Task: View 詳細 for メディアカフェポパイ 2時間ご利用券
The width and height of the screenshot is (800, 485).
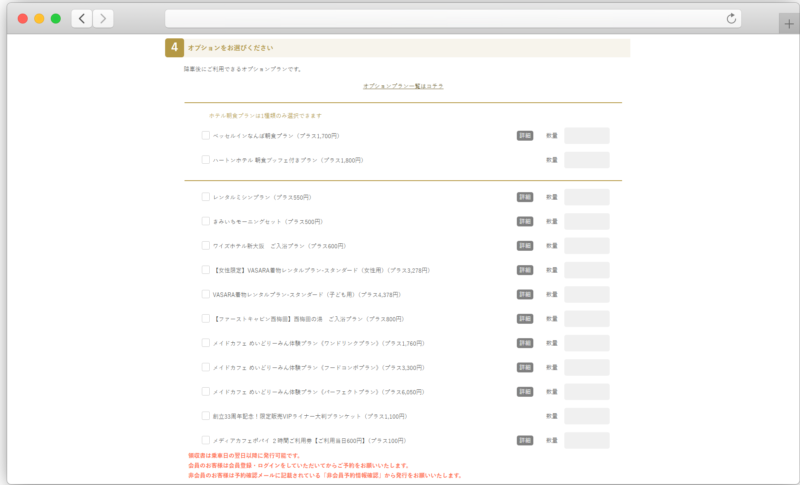Action: [525, 440]
